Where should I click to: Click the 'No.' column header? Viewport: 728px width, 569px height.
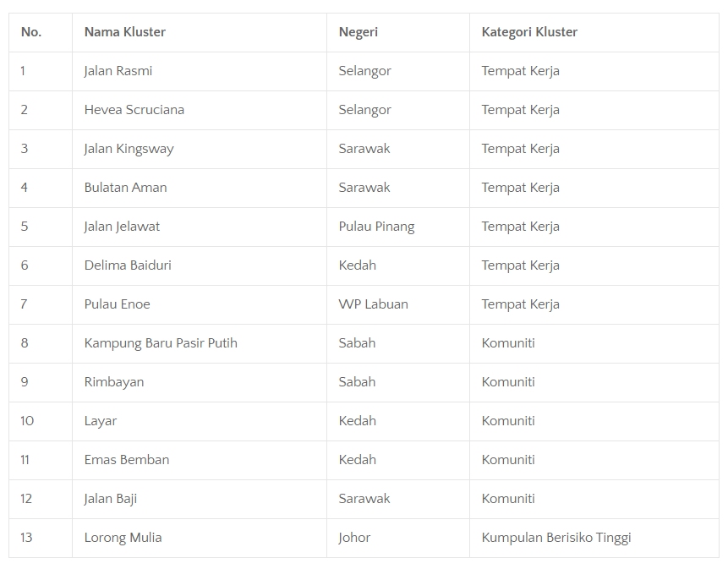[31, 32]
